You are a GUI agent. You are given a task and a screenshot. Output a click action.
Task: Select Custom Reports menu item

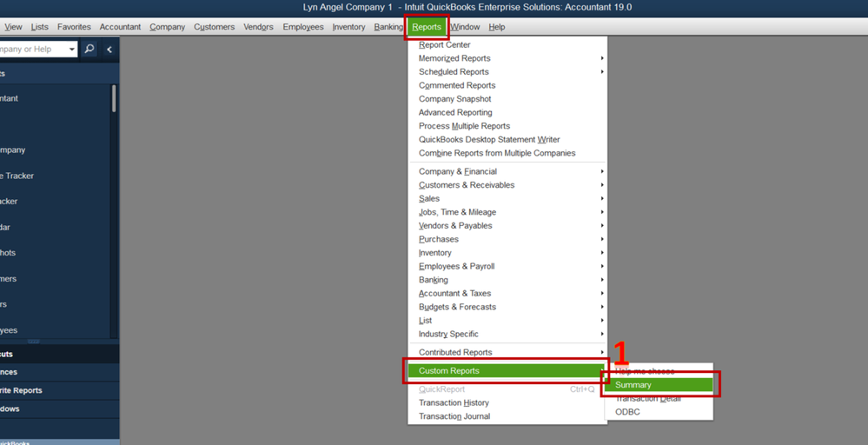click(507, 371)
